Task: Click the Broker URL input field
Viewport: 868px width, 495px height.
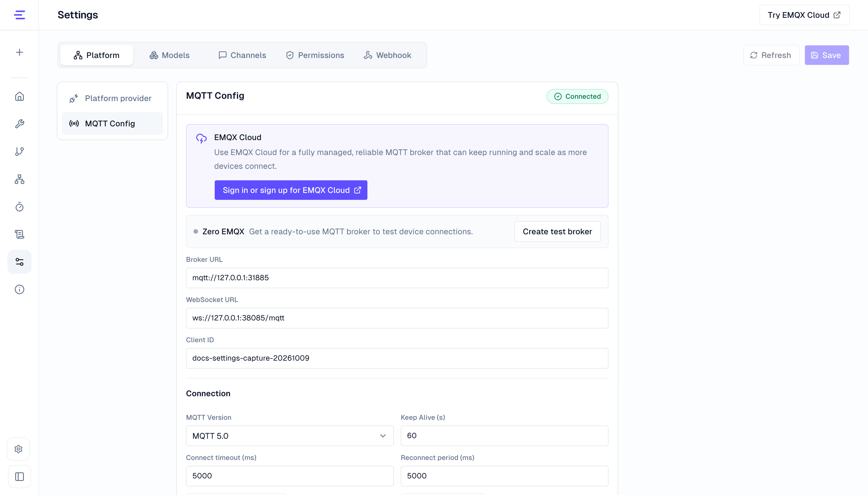Action: (x=397, y=278)
